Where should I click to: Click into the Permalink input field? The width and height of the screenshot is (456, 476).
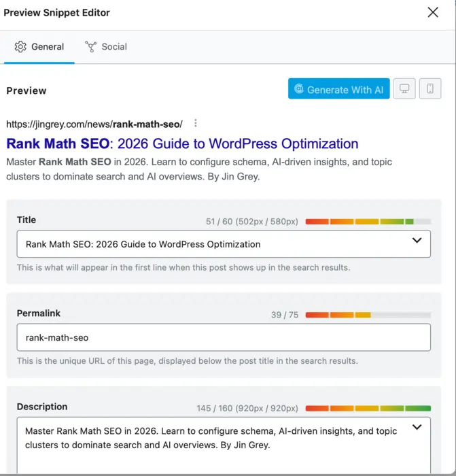pos(223,337)
